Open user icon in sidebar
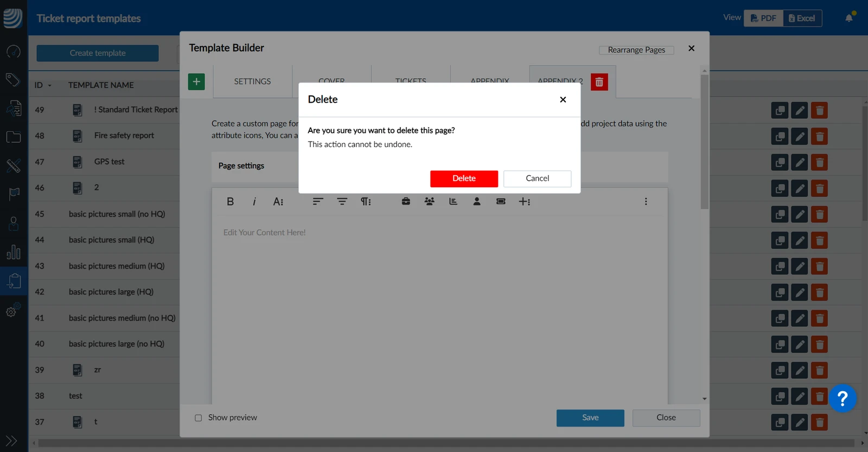 coord(14,224)
